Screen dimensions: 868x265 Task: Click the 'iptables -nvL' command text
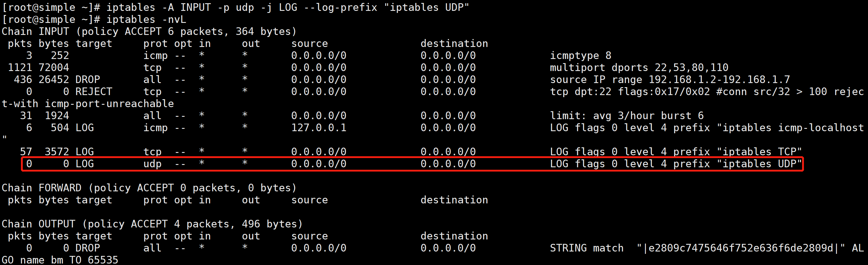click(146, 20)
